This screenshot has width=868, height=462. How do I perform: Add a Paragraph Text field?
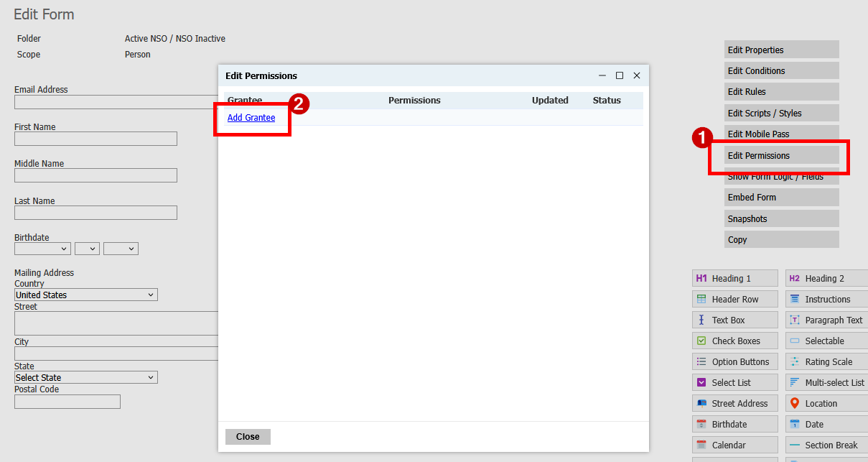(x=826, y=320)
